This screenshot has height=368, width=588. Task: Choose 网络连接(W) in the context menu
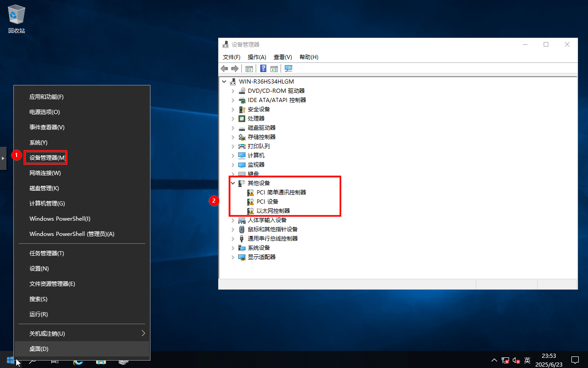82,173
